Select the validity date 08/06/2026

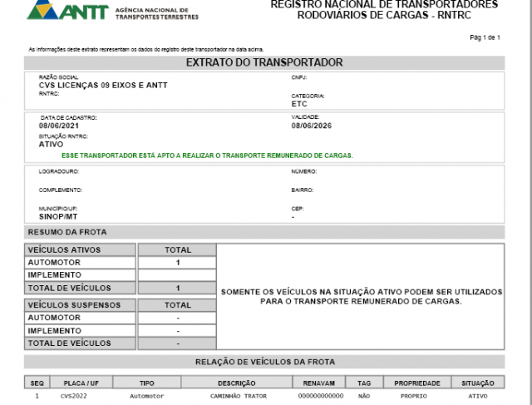pos(313,126)
